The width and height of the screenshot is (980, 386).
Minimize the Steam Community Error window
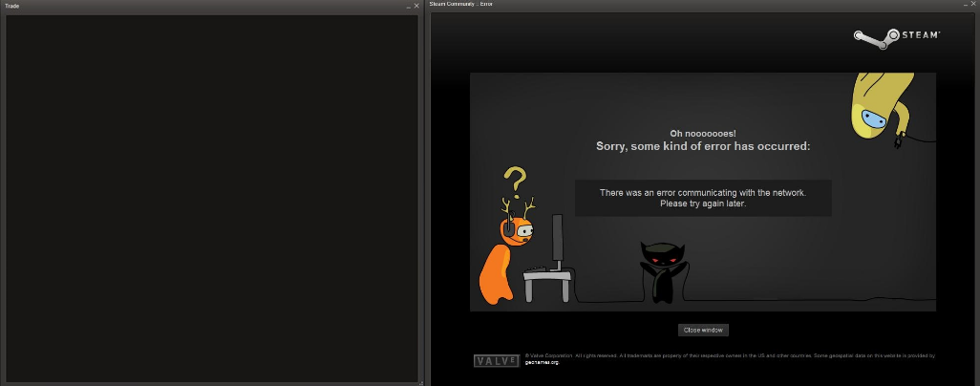tap(966, 5)
